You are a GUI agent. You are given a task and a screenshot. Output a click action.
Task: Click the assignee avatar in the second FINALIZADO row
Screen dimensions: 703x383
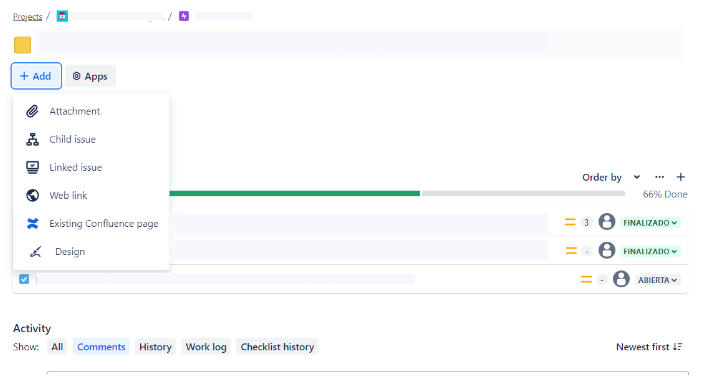point(607,250)
